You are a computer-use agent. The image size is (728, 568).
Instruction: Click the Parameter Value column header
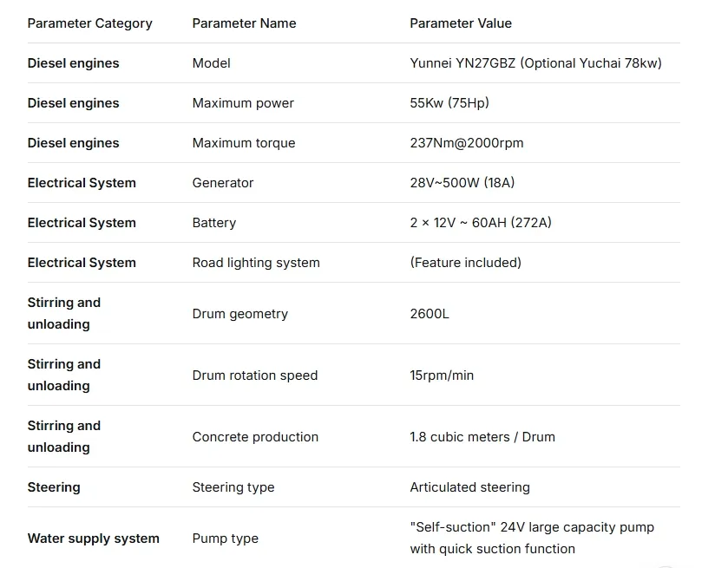(461, 23)
